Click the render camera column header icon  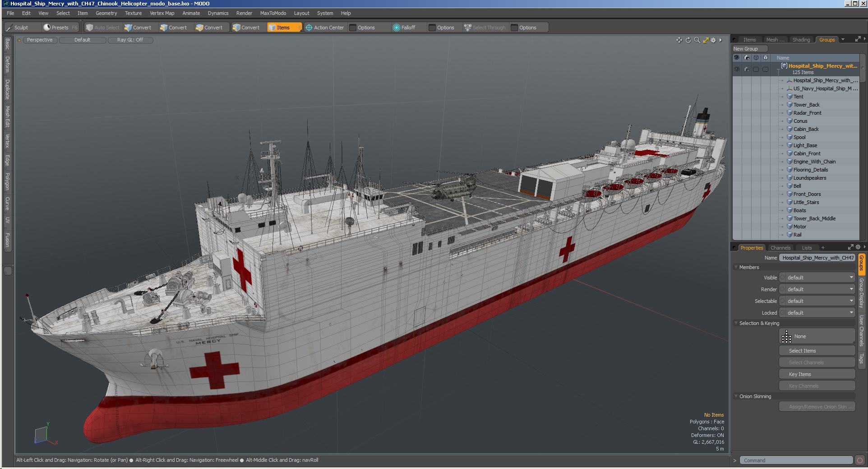pos(747,58)
